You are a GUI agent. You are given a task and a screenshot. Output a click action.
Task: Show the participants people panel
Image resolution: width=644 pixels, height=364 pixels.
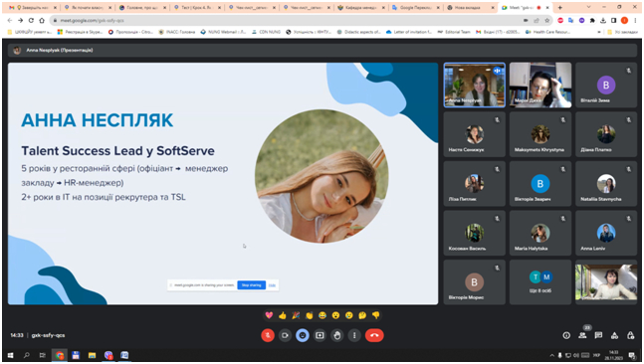point(582,335)
